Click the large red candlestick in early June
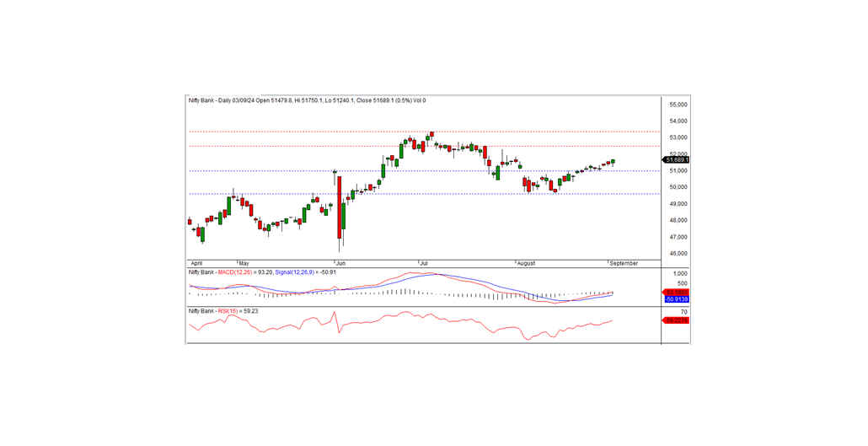 pos(339,207)
